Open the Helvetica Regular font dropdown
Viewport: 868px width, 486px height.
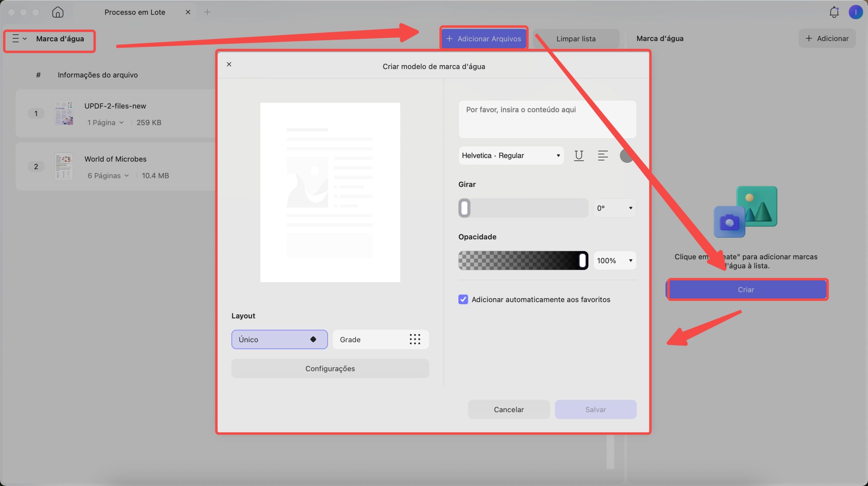pyautogui.click(x=511, y=155)
